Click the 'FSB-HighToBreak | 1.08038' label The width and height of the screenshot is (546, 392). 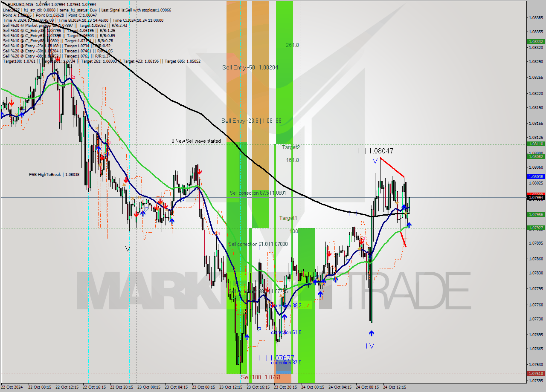coord(54,175)
